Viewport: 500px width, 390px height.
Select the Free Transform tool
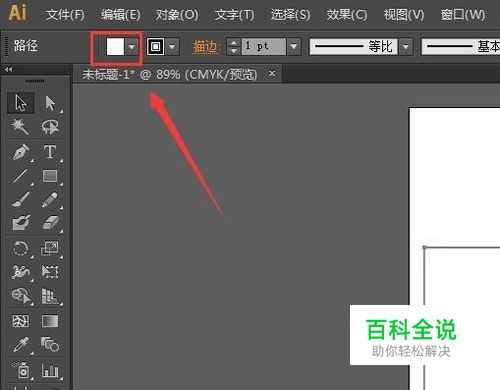pos(50,272)
